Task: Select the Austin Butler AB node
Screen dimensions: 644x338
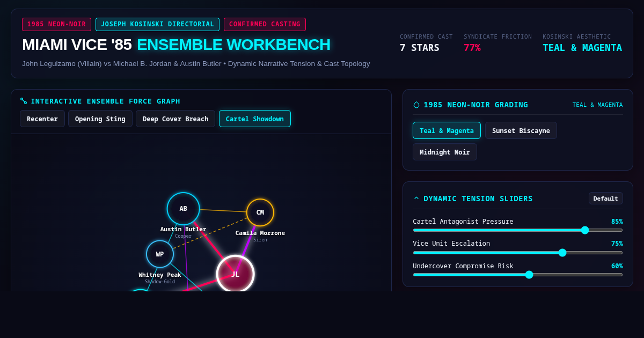Action: coord(184,209)
